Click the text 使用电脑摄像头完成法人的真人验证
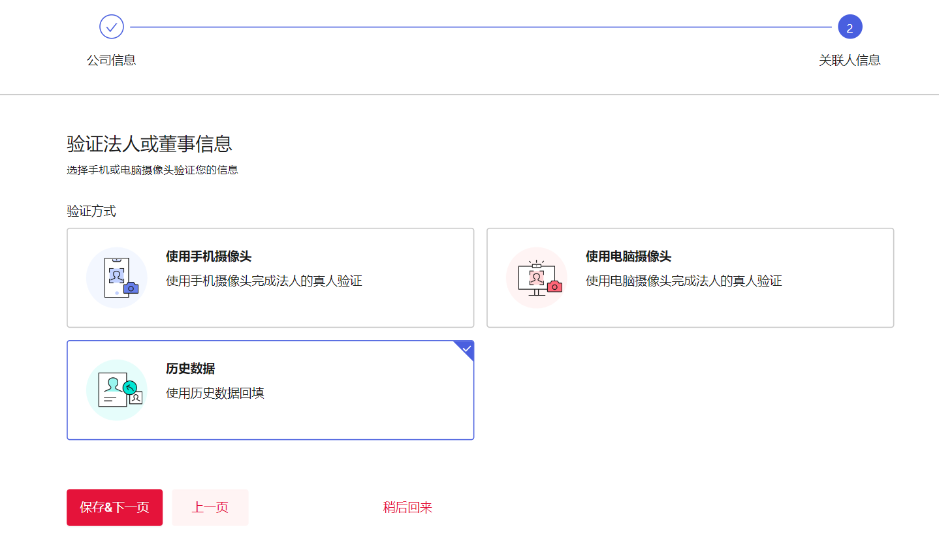The image size is (939, 560). click(x=684, y=281)
